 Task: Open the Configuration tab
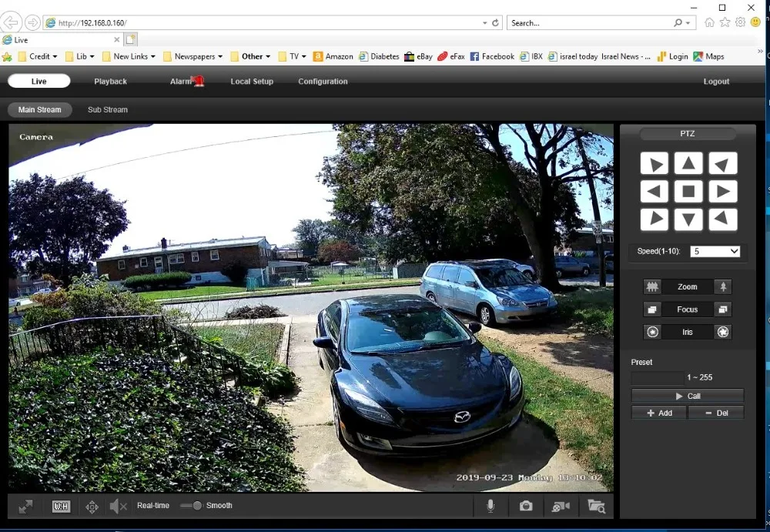click(323, 82)
